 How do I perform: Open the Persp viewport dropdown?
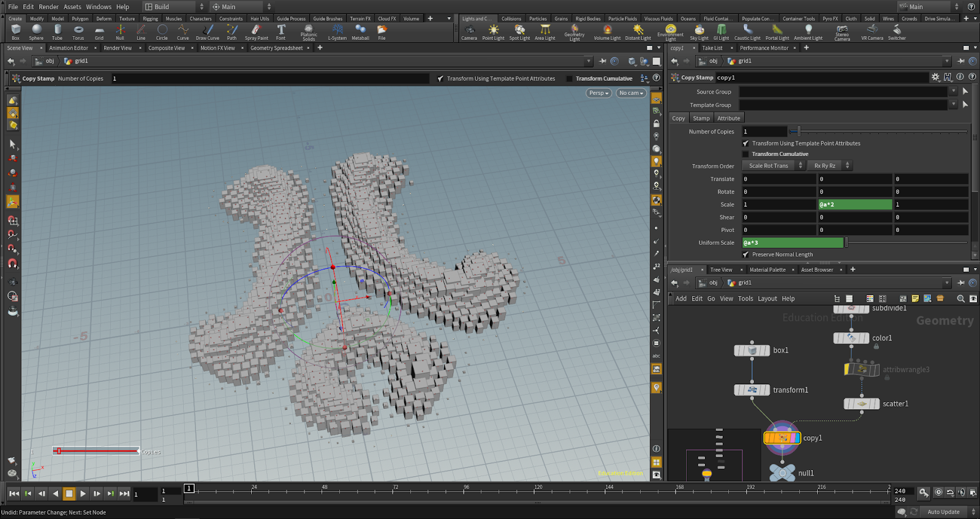point(598,93)
